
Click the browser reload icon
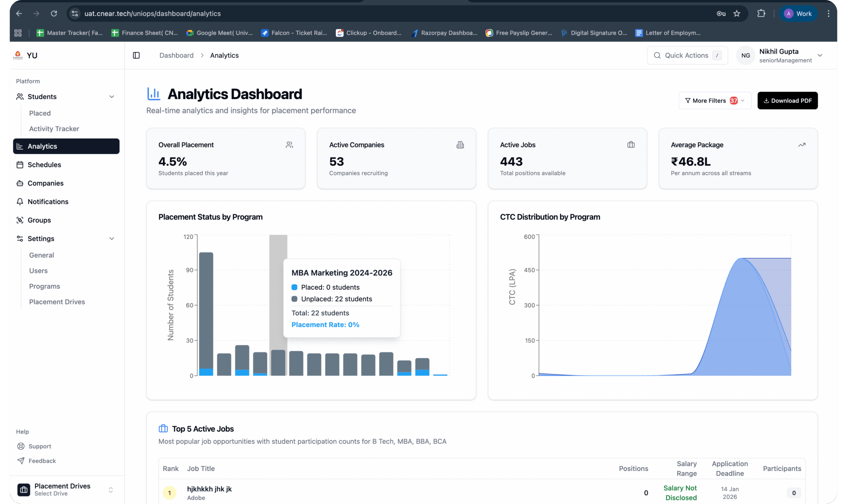(54, 14)
